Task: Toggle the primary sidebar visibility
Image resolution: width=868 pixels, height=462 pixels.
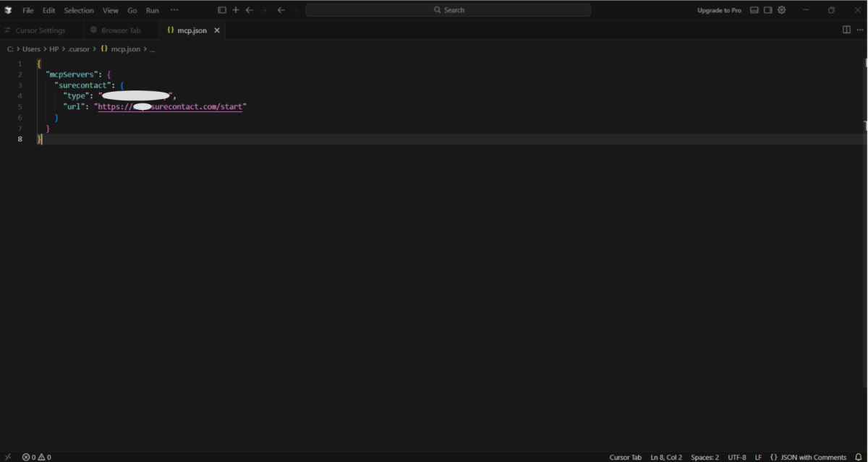Action: [x=222, y=9]
